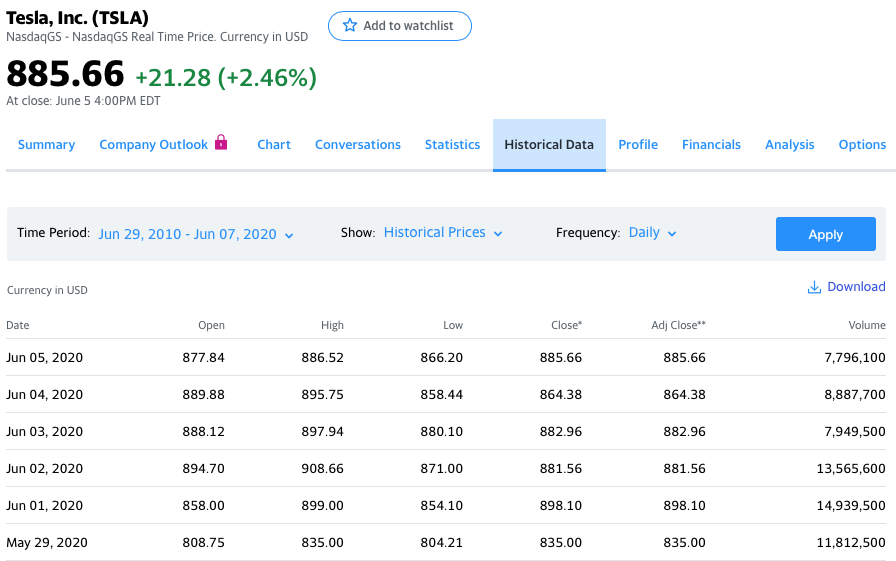Click the 854.10 low price
896x561 pixels.
click(442, 506)
